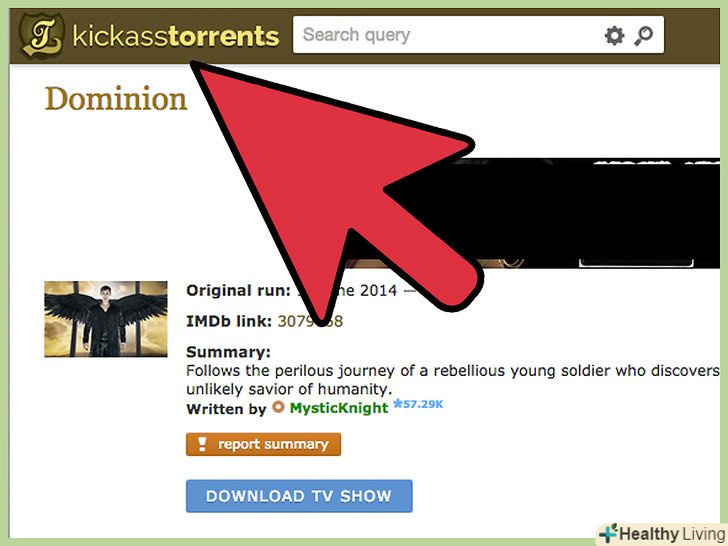Image resolution: width=728 pixels, height=546 pixels.
Task: Click the report summary button
Action: [263, 444]
